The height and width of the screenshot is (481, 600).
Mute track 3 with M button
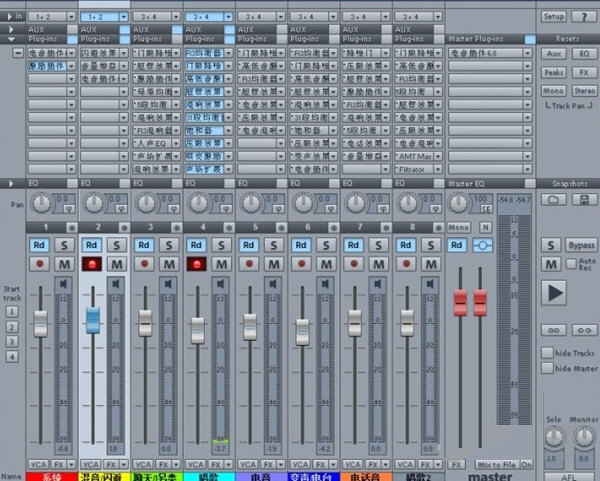(x=169, y=264)
